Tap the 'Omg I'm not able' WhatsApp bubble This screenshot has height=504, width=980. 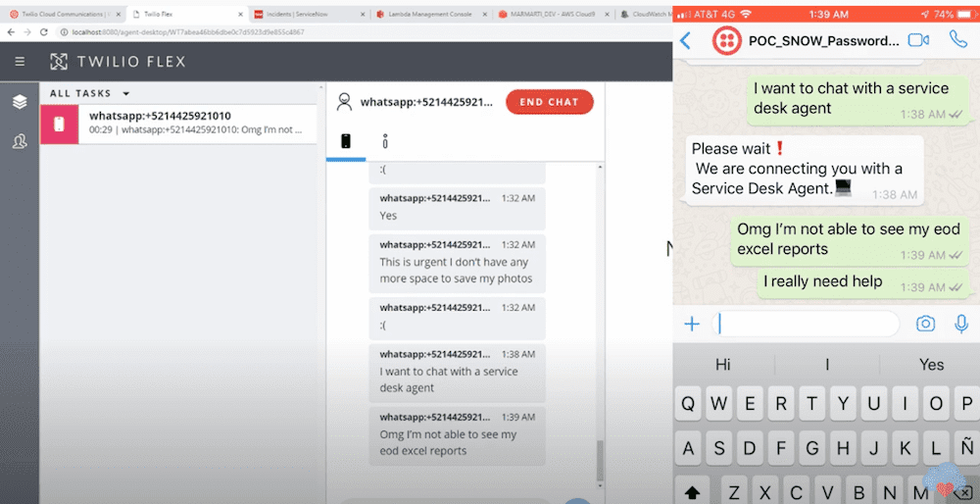(x=850, y=241)
